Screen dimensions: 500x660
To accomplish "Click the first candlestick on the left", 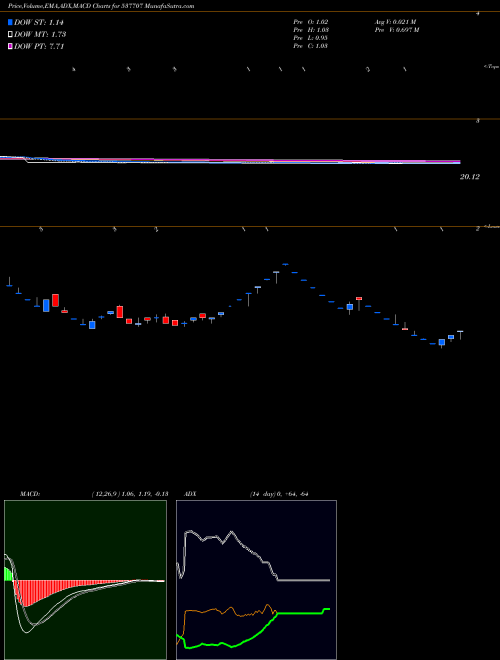I will click(x=9, y=282).
